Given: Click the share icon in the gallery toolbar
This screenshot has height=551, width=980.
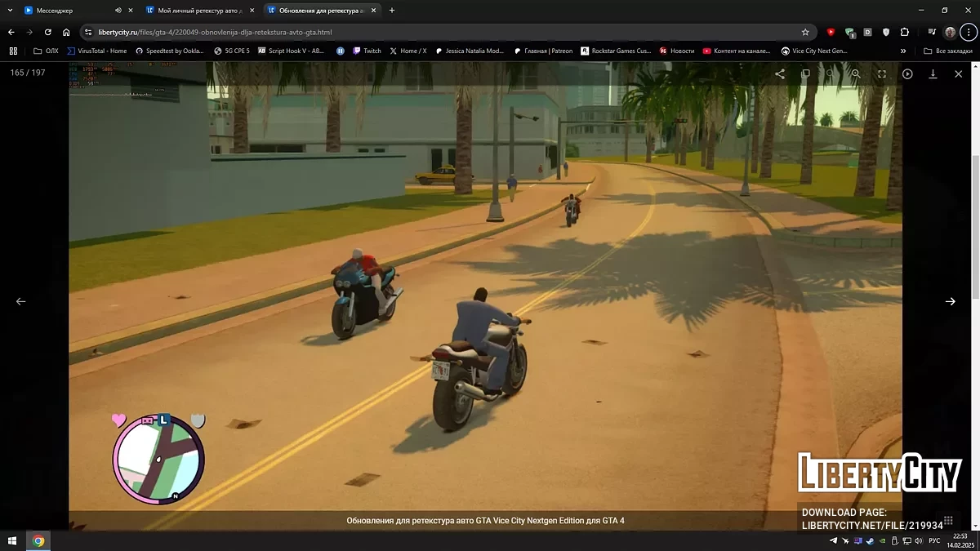Looking at the screenshot, I should (x=780, y=73).
